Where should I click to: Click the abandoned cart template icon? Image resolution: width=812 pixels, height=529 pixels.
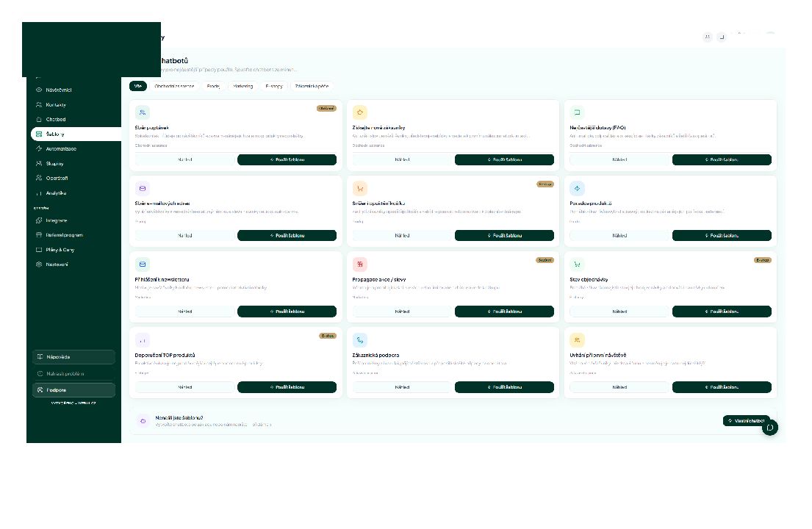pos(360,188)
